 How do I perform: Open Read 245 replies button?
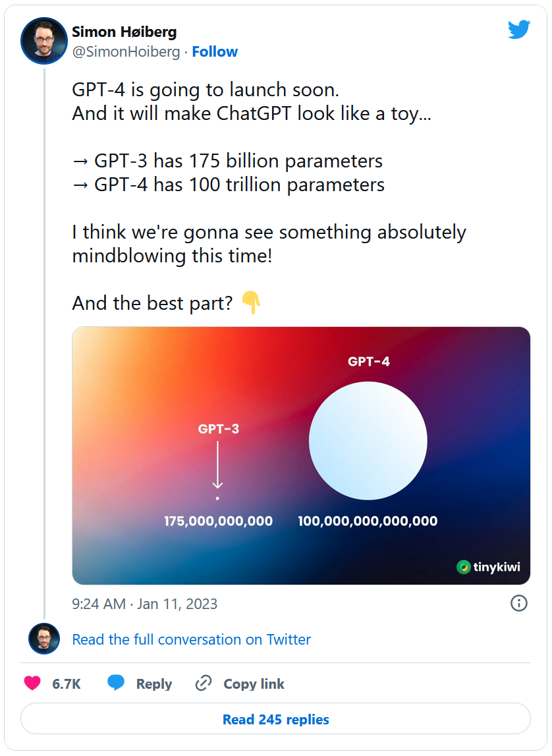pyautogui.click(x=275, y=719)
